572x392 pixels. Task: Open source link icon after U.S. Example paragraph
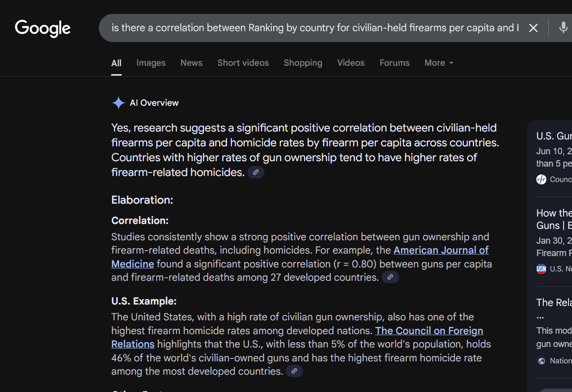click(x=294, y=371)
